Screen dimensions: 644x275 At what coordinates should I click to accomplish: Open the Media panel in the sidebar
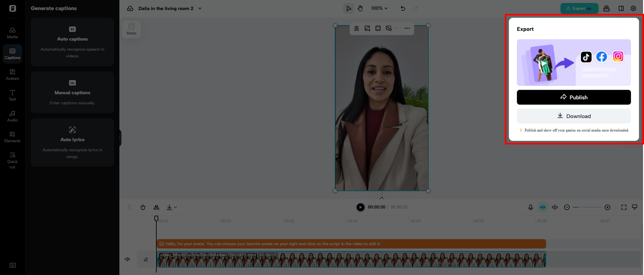pyautogui.click(x=12, y=33)
